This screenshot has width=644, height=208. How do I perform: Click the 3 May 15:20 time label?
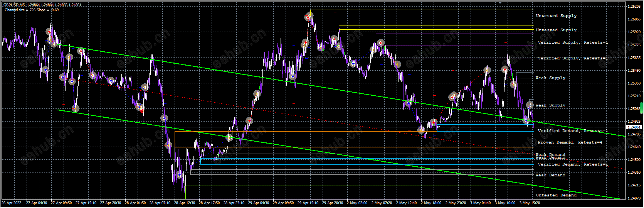(x=530, y=203)
